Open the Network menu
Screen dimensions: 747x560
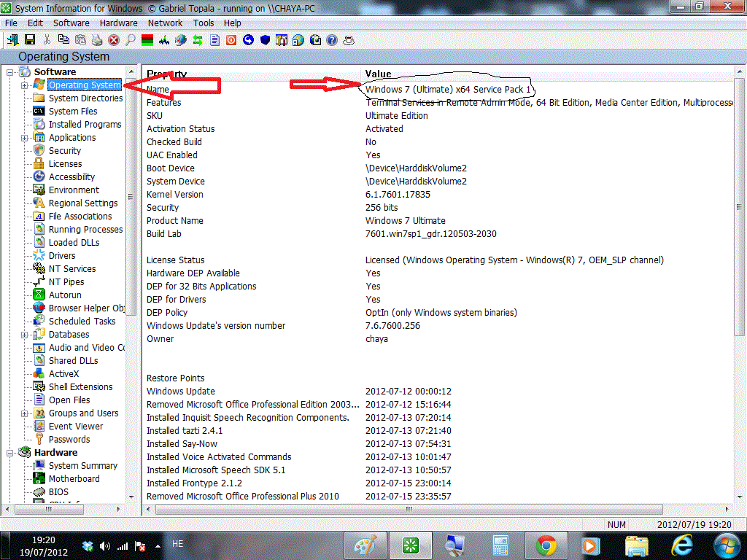coord(165,23)
